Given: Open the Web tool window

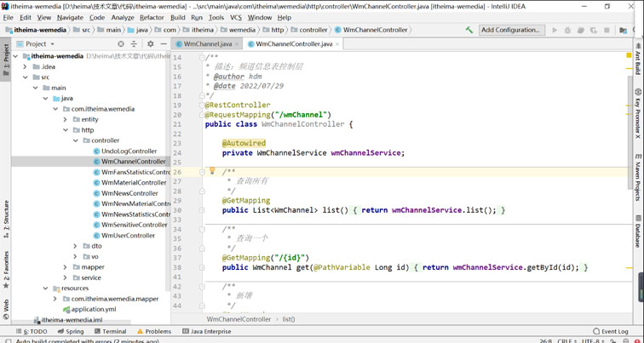Looking at the screenshot, I should click(x=6, y=309).
